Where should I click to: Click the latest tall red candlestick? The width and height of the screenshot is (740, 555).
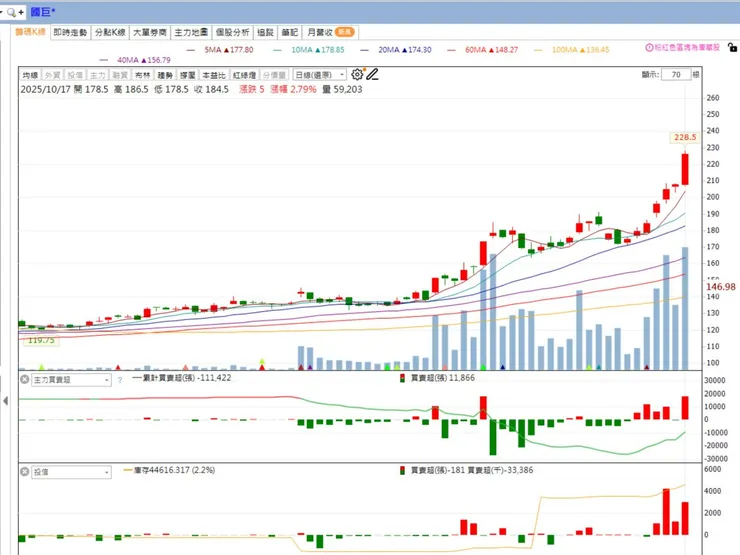pyautogui.click(x=685, y=169)
